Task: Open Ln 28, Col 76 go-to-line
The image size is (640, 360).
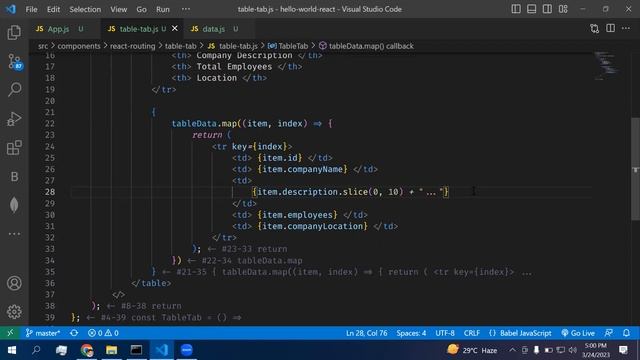Action: (x=367, y=333)
